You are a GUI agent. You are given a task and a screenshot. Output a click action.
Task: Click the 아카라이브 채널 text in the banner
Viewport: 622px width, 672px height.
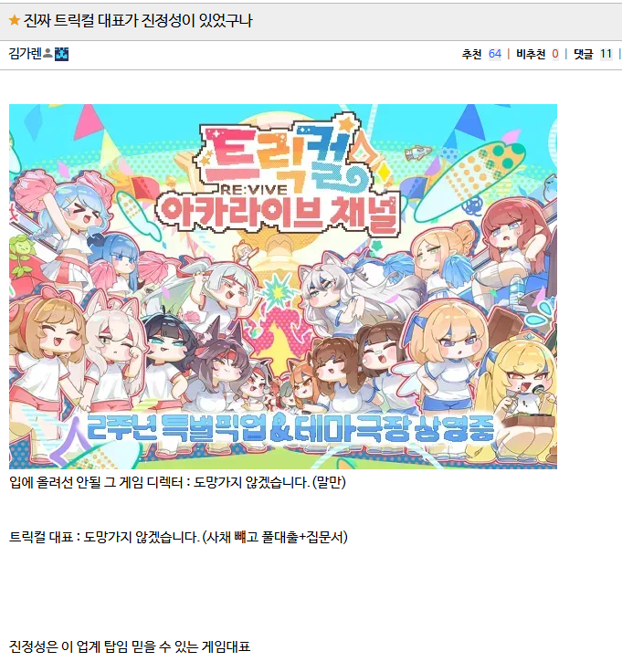coord(278,214)
